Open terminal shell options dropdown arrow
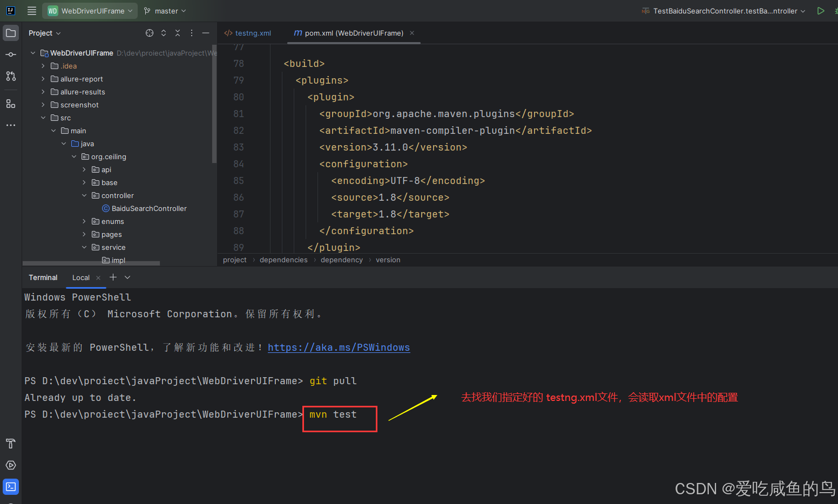 pyautogui.click(x=127, y=277)
